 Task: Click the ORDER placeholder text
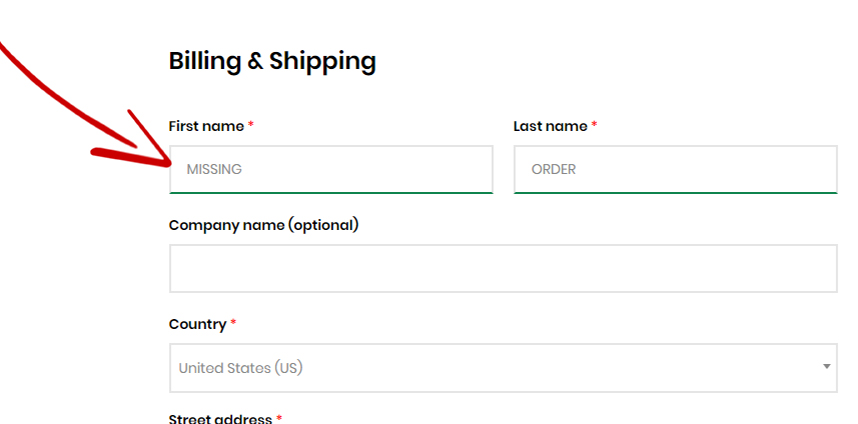(553, 169)
